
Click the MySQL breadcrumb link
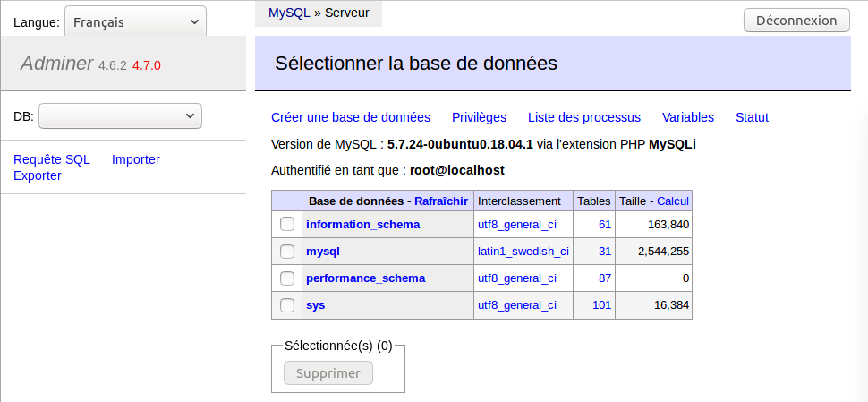pos(289,13)
